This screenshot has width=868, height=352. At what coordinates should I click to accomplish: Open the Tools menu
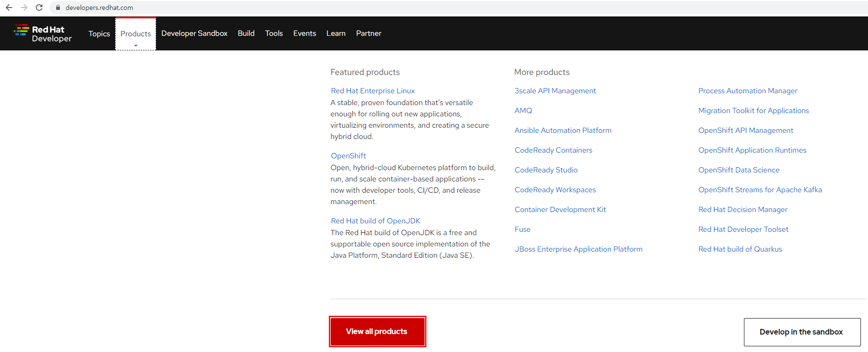pos(274,33)
